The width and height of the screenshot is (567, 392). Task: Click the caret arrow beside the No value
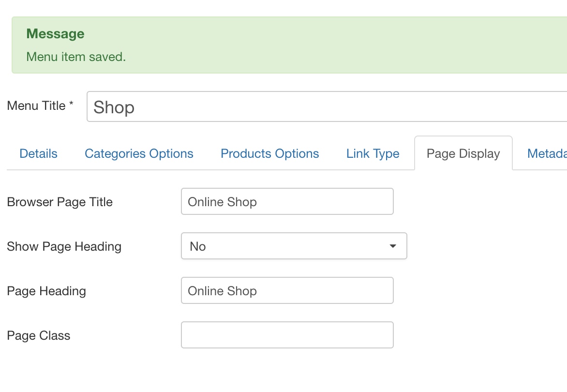click(x=393, y=246)
